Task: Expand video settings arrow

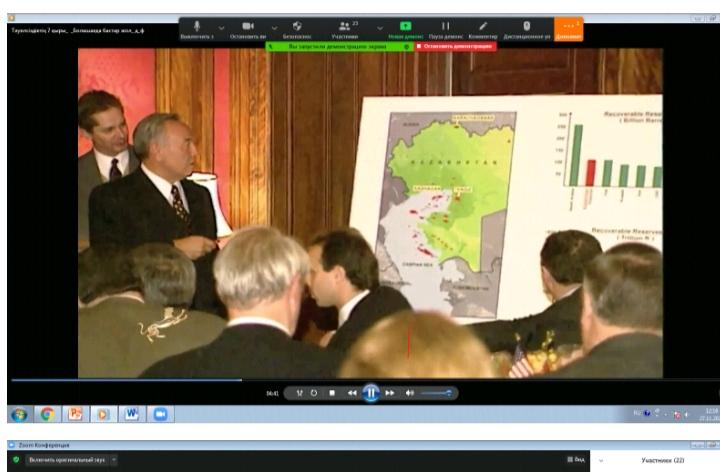Action: [274, 27]
